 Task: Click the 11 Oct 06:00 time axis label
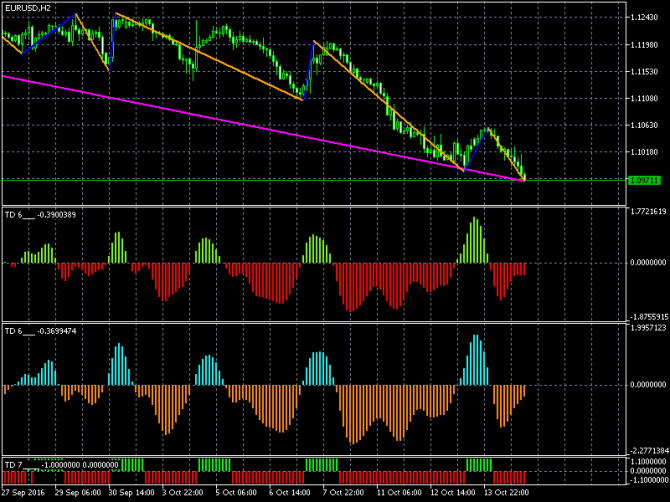(x=399, y=492)
